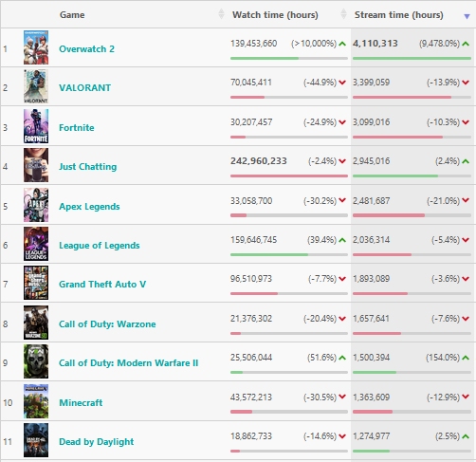Viewport: 476px width, 462px height.
Task: Click Fortnite watch time 30,207,457
Action: 251,122
